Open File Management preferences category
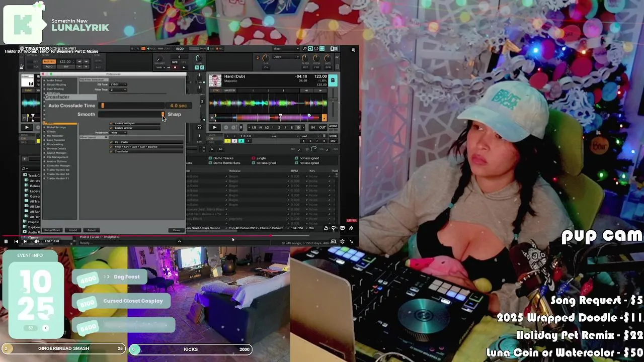This screenshot has height=362, width=644. (57, 157)
